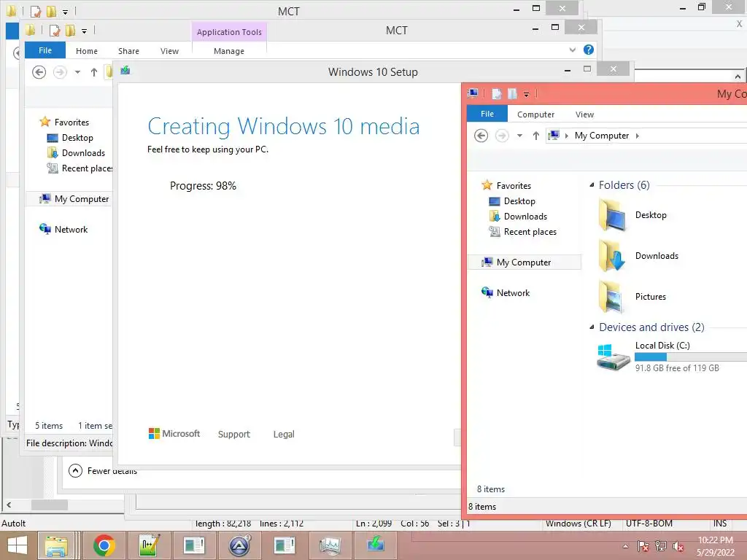Image resolution: width=747 pixels, height=560 pixels.
Task: Open Share tab in MCT window
Action: coord(128,51)
